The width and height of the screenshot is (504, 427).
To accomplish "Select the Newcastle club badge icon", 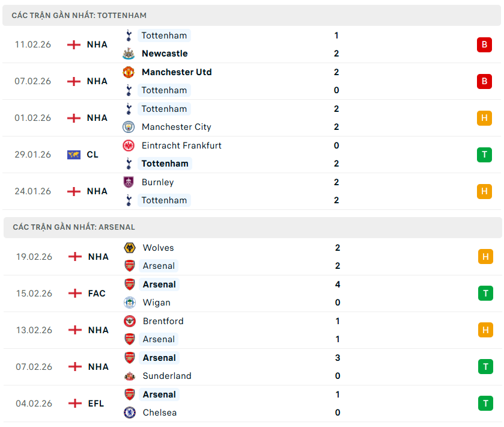I will (x=129, y=54).
